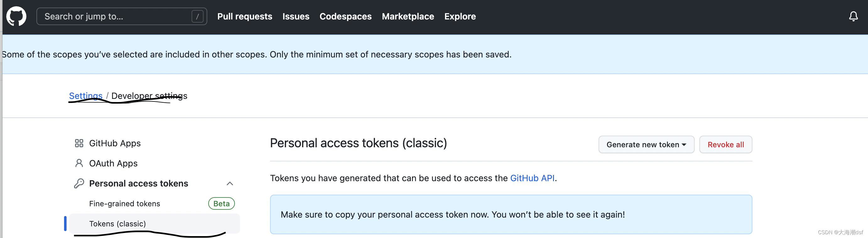
Task: Open the Codespaces page
Action: pos(345,16)
